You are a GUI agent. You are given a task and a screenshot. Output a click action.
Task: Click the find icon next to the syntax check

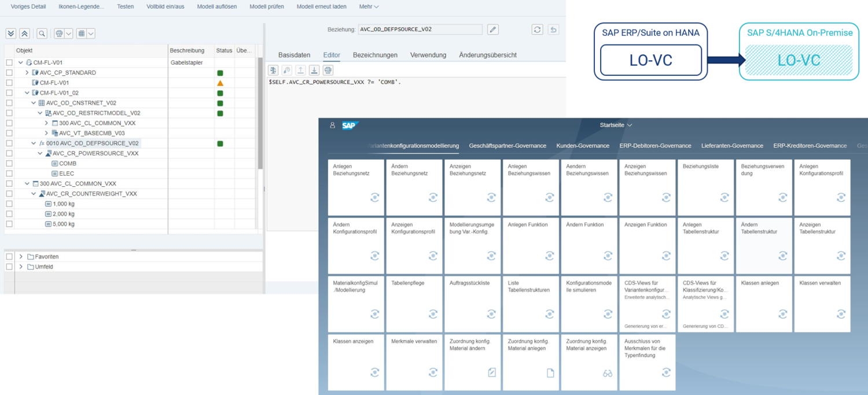tap(287, 70)
